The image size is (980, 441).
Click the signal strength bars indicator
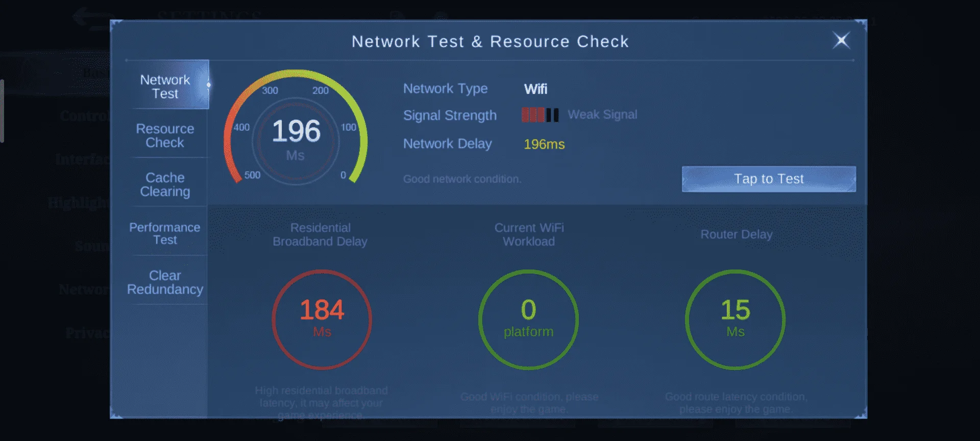click(540, 115)
